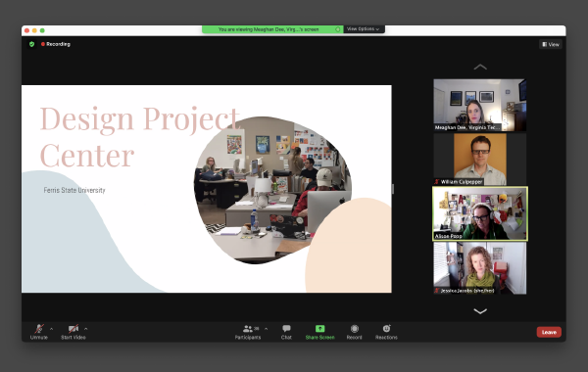Click the red Recording indicator
The image size is (588, 372).
56,44
